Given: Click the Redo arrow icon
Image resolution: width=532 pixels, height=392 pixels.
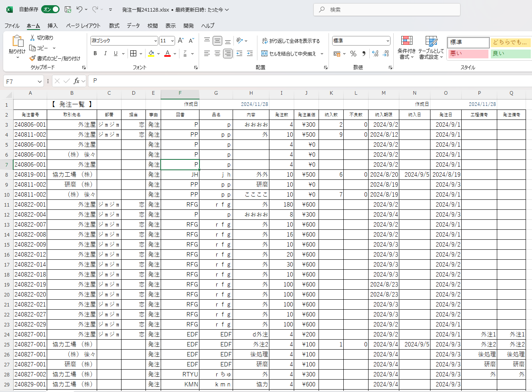Looking at the screenshot, I should tap(95, 9).
